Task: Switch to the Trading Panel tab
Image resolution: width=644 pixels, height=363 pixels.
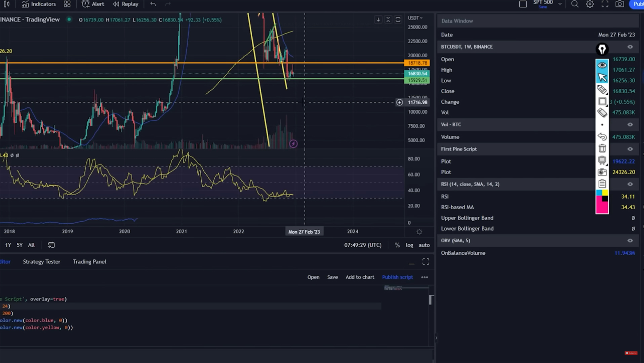Action: pos(89,261)
